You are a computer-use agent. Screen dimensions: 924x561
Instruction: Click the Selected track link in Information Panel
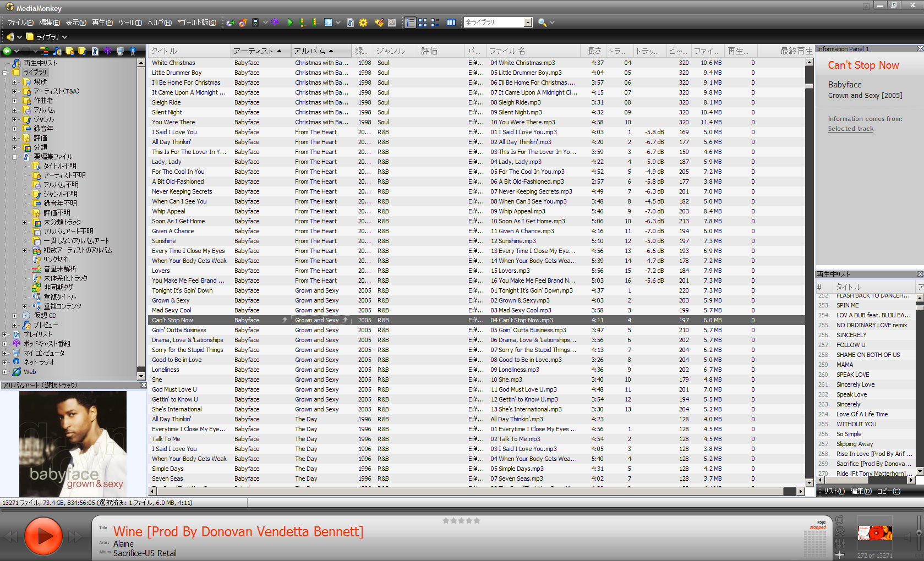tap(851, 129)
